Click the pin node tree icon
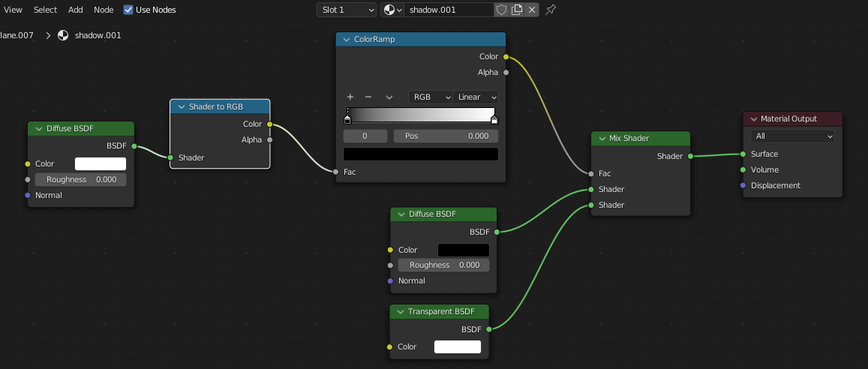868x369 pixels. click(551, 10)
